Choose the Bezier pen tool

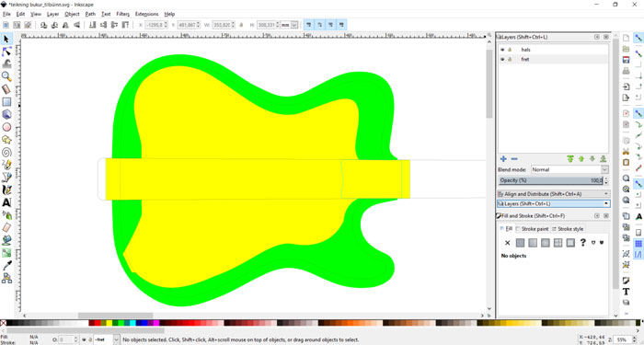[x=6, y=178]
